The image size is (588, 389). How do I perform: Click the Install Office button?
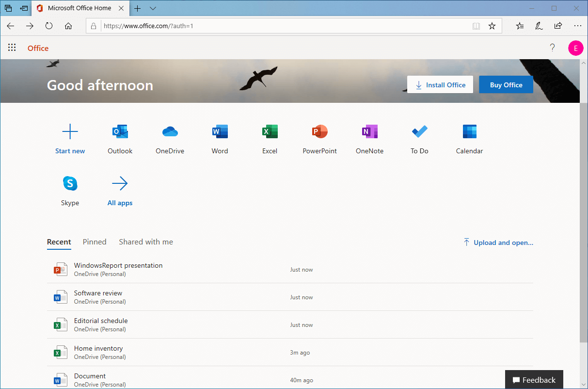coord(440,85)
